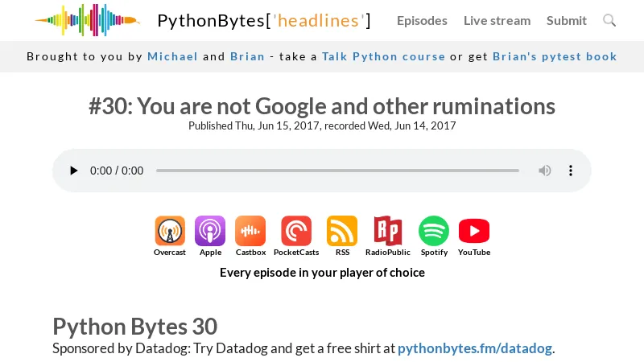The image size is (644, 362).
Task: Follow the Talk Python course link
Action: [x=383, y=56]
